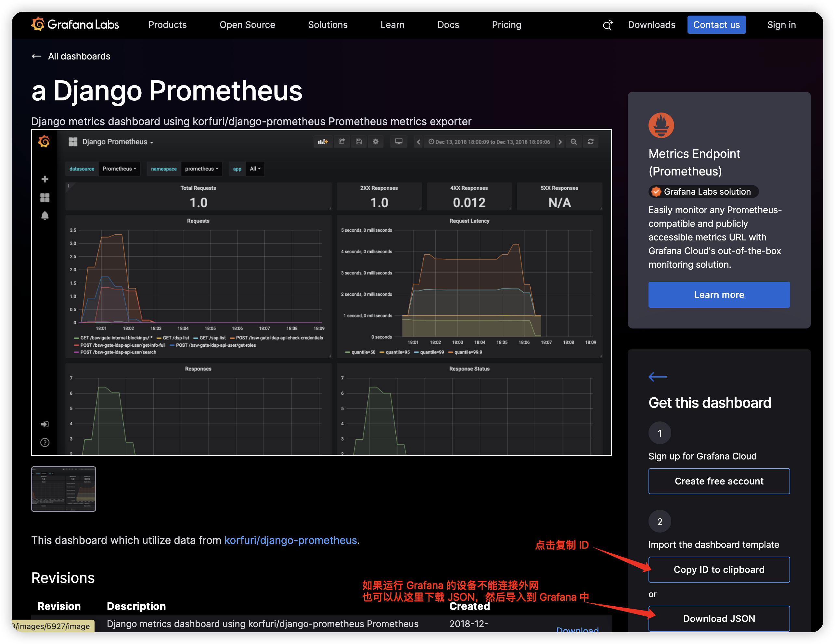Open the Products menu
835x644 pixels.
pyautogui.click(x=167, y=25)
